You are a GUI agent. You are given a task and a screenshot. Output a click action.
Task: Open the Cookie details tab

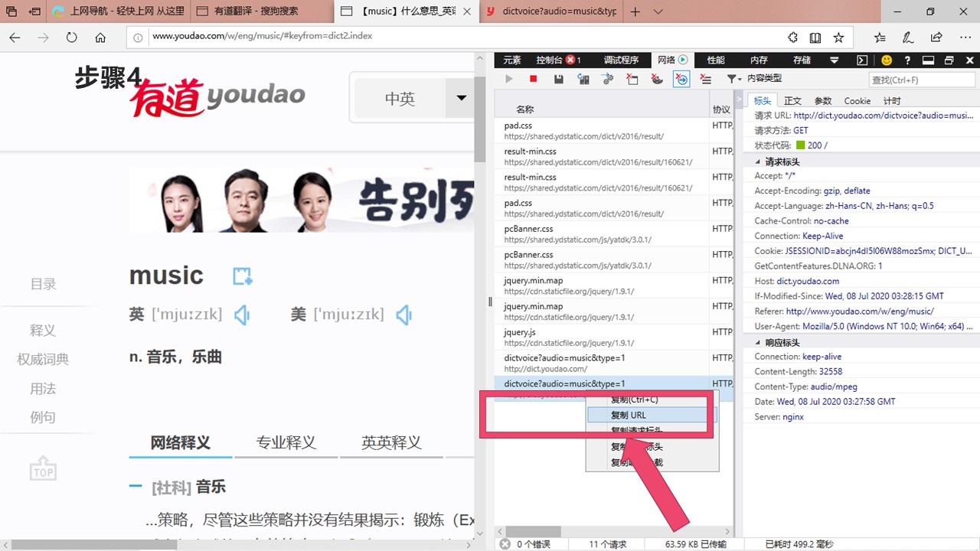tap(857, 101)
